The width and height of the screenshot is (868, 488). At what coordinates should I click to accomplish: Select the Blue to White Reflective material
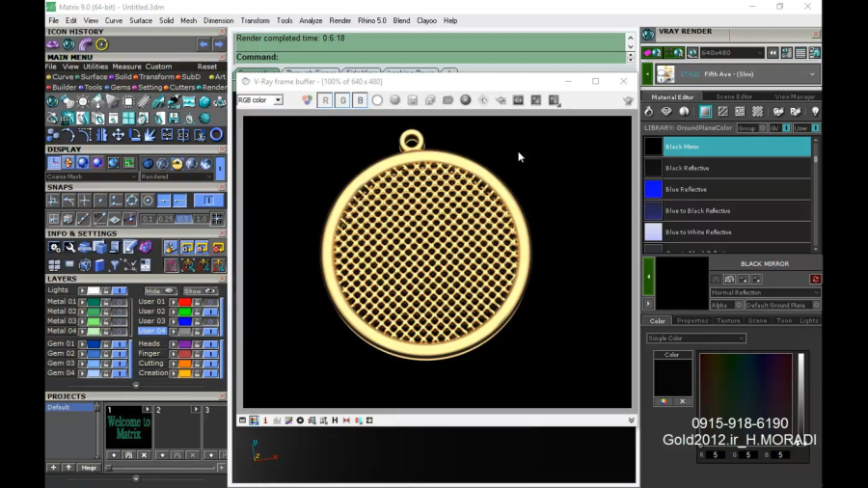(727, 232)
